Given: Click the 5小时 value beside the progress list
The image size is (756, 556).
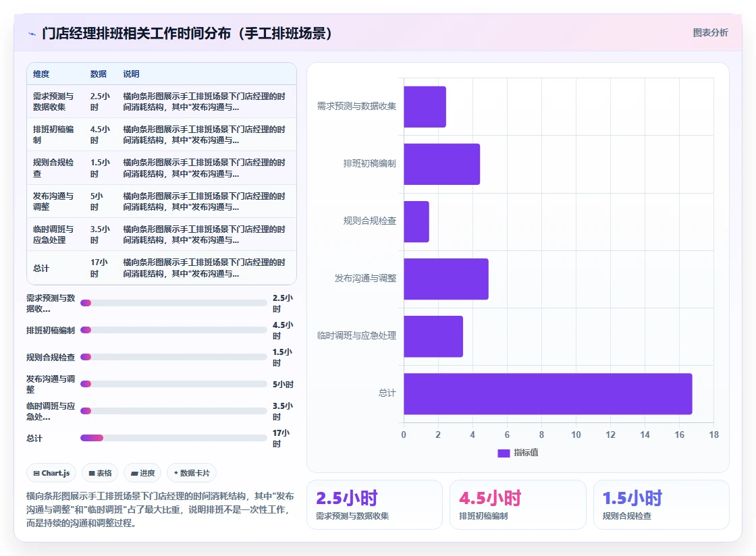Looking at the screenshot, I should pos(283,385).
